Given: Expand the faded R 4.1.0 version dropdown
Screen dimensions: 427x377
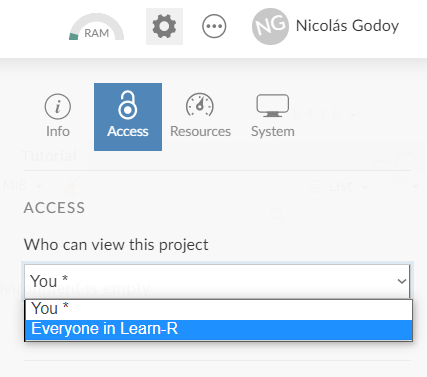Looking at the screenshot, I should (x=324, y=115).
